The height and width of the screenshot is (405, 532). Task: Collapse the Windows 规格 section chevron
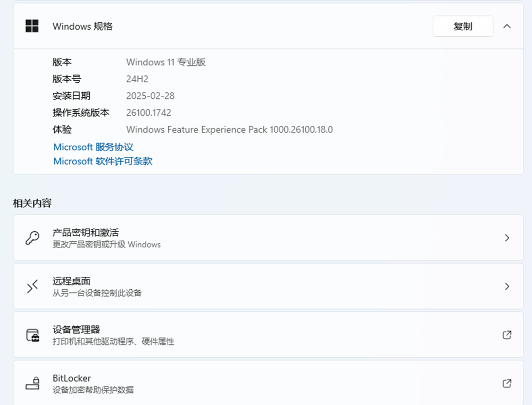(x=507, y=26)
